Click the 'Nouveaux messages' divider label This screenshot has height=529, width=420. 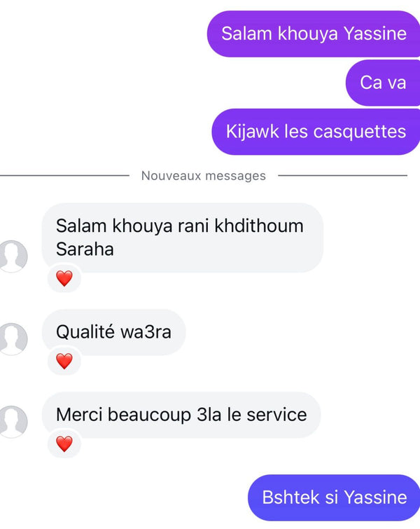coord(203,176)
